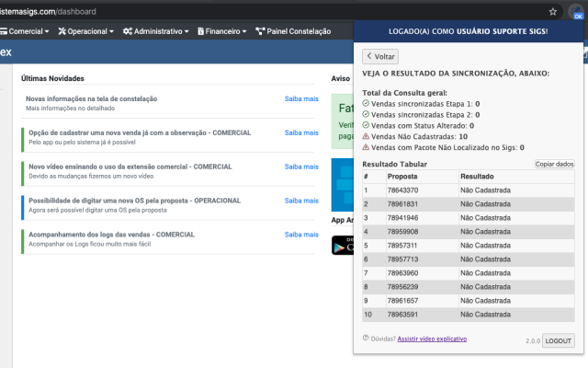Select proposta 78643370 in the table

point(402,190)
